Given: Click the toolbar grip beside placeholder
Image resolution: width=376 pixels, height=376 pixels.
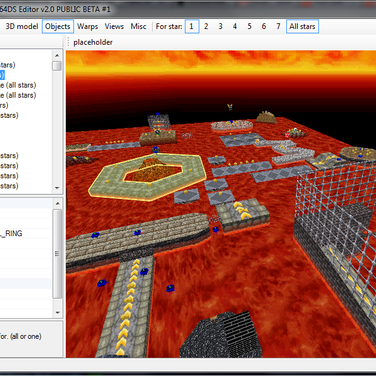Looking at the screenshot, I should 68,42.
